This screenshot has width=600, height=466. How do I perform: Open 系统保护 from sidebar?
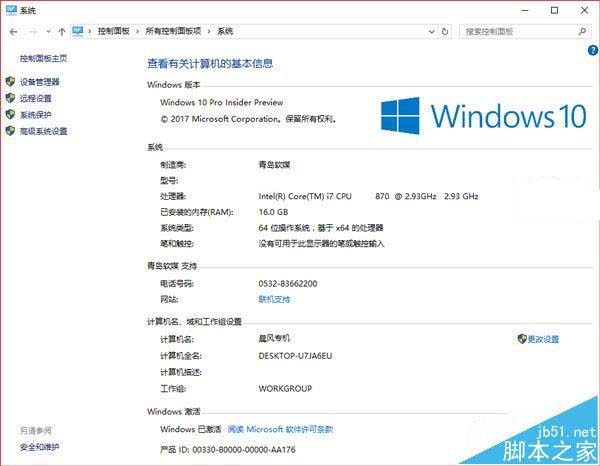(36, 115)
